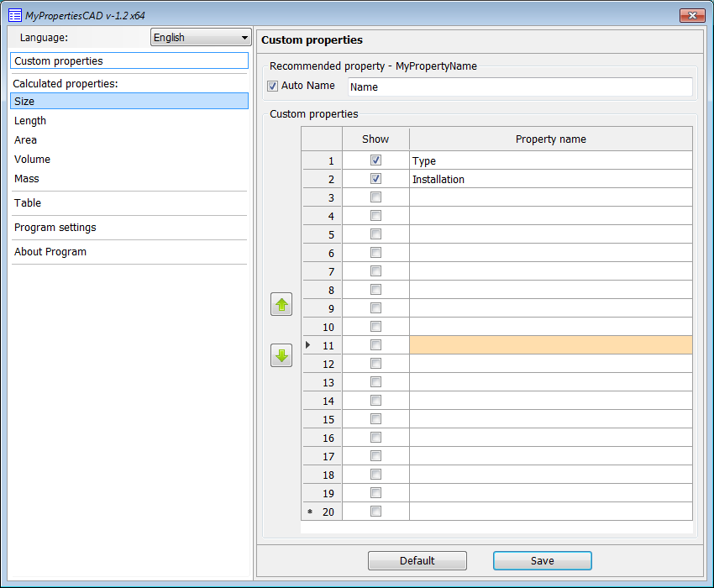Click the recommended property Name field
This screenshot has height=588, width=714.
[520, 87]
